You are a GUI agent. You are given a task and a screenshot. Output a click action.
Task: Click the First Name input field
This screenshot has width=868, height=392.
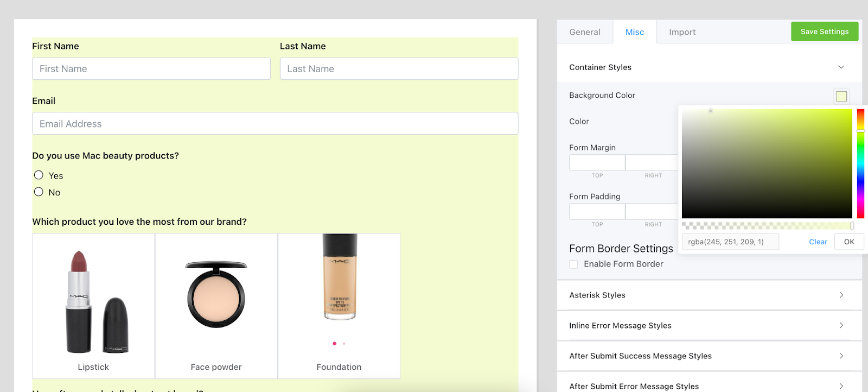151,69
